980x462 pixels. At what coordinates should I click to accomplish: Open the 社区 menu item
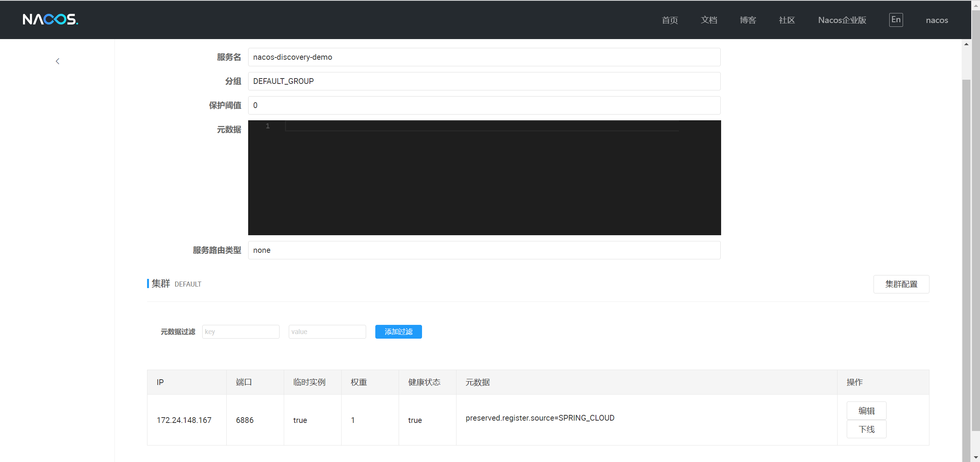coord(787,20)
